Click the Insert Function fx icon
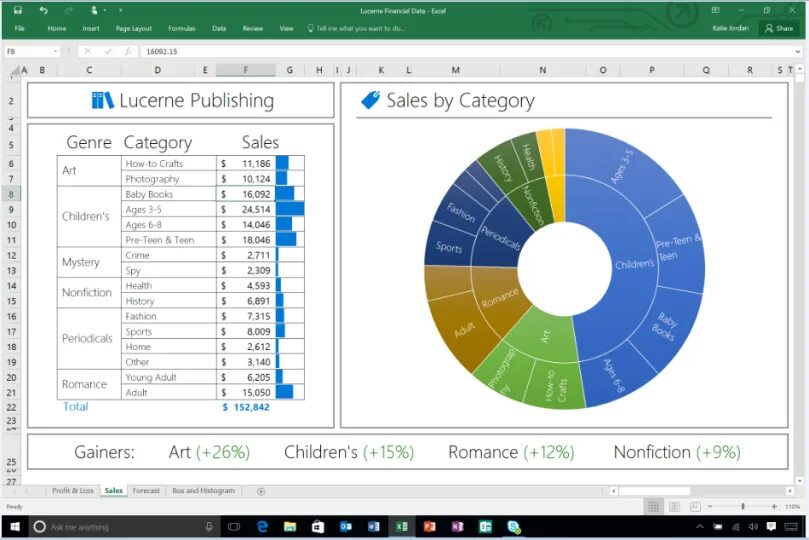The width and height of the screenshot is (809, 540). [x=127, y=52]
